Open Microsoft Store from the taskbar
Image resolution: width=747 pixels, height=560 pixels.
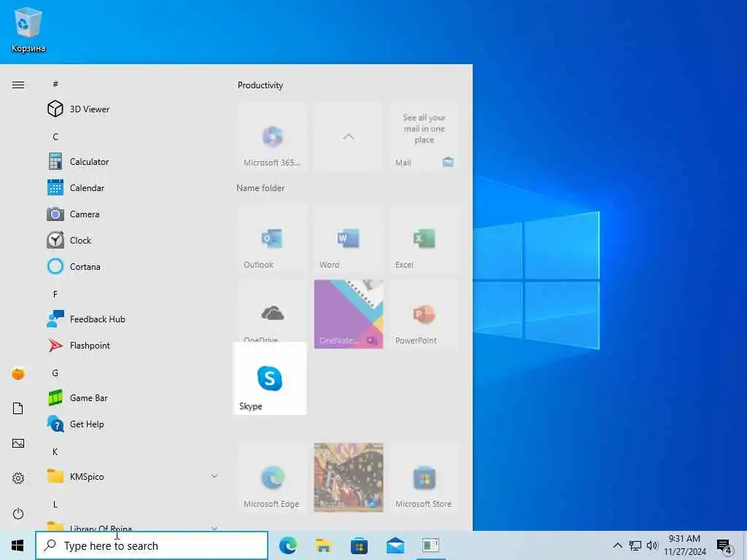click(x=359, y=545)
